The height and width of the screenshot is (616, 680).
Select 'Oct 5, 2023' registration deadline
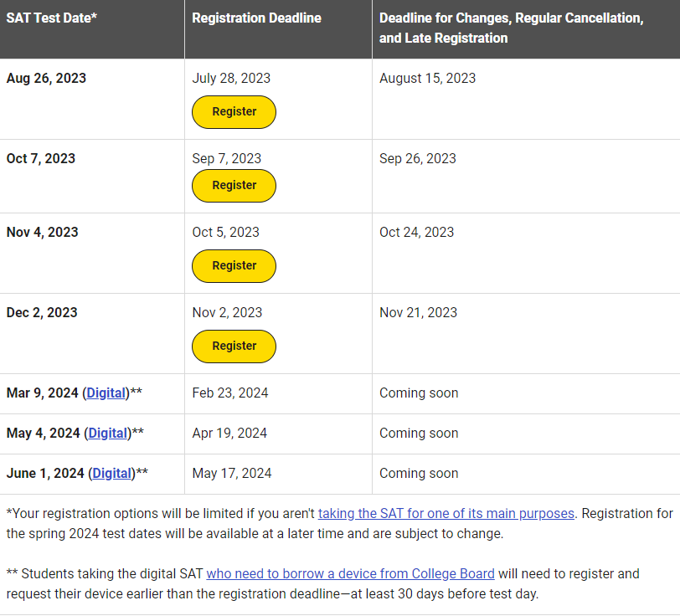point(225,232)
